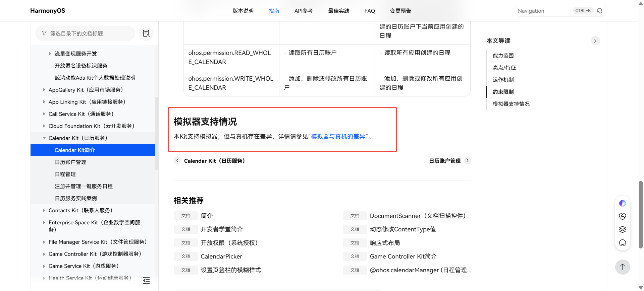Viewport: 644px width, 291px height.
Task: Select 日程管理 in the sidebar tree
Action: point(65,174)
